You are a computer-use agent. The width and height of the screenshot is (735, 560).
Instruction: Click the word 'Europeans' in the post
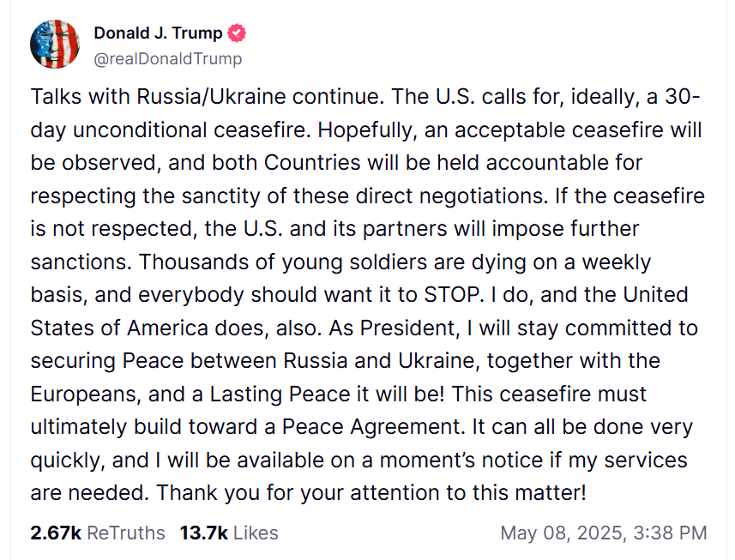(83, 394)
